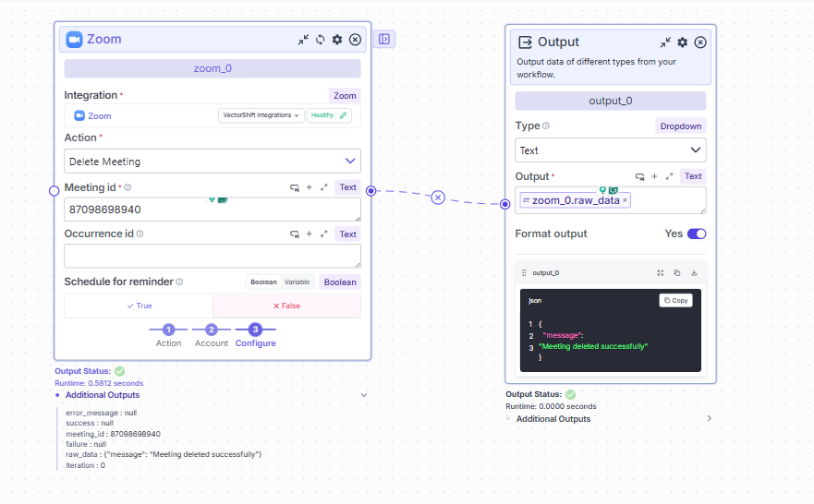Image resolution: width=814 pixels, height=504 pixels.
Task: Click the zoom_0.raw_data variable tag
Action: 576,200
